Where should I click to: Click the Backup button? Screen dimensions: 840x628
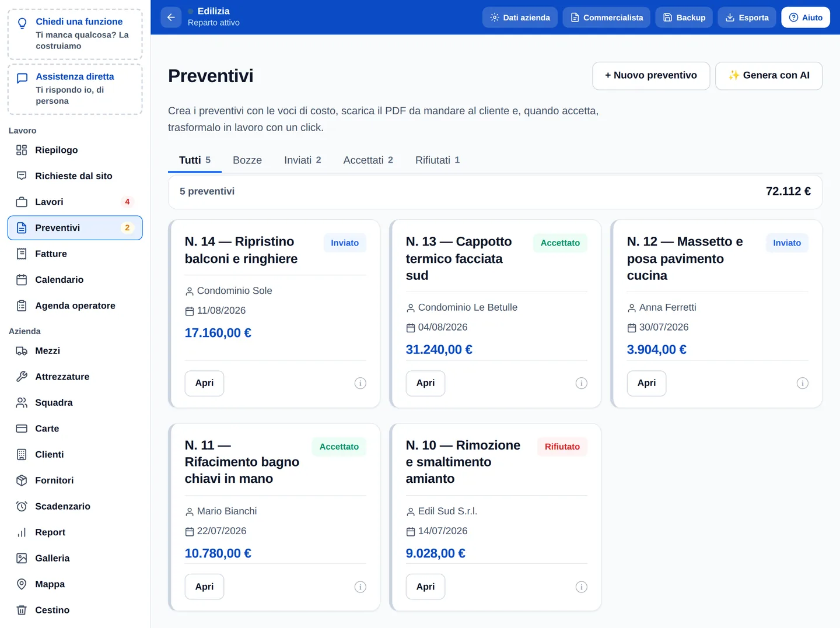click(x=684, y=17)
